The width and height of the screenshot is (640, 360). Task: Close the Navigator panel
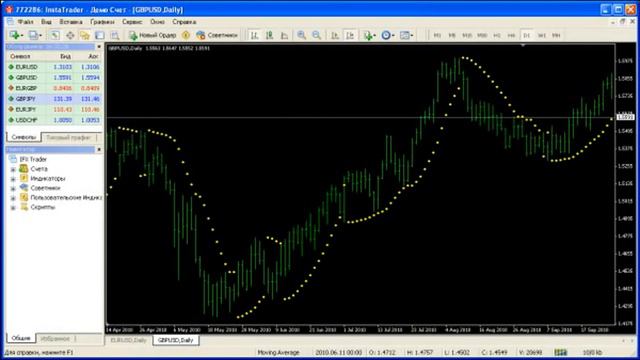99,150
